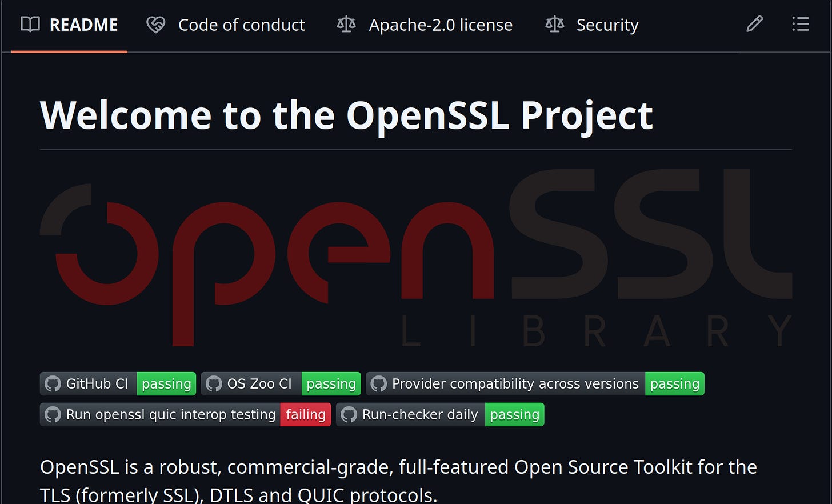
Task: Open the OS Zoo CI passing badge
Action: coord(281,383)
